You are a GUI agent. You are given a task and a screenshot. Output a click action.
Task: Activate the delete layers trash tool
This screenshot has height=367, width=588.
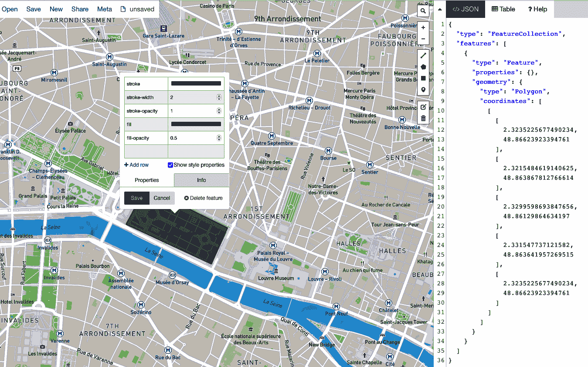(423, 118)
